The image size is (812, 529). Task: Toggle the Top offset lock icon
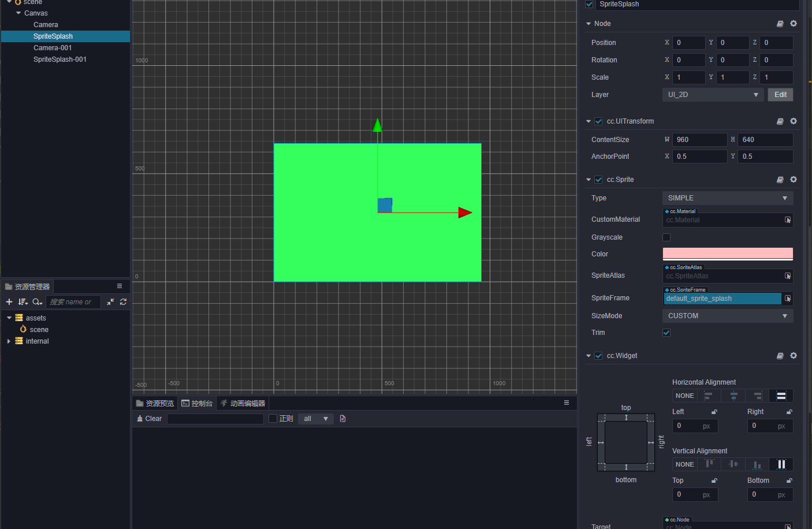[714, 480]
